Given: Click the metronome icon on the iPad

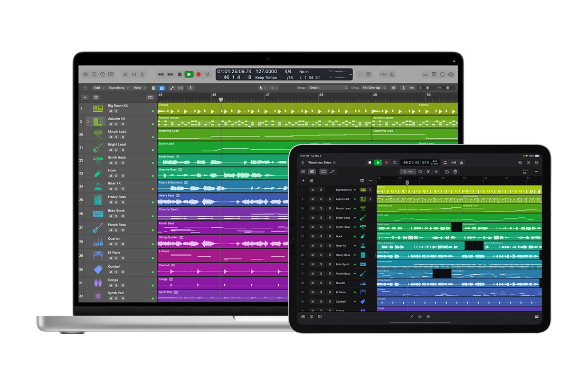Looking at the screenshot, I should pyautogui.click(x=462, y=162).
